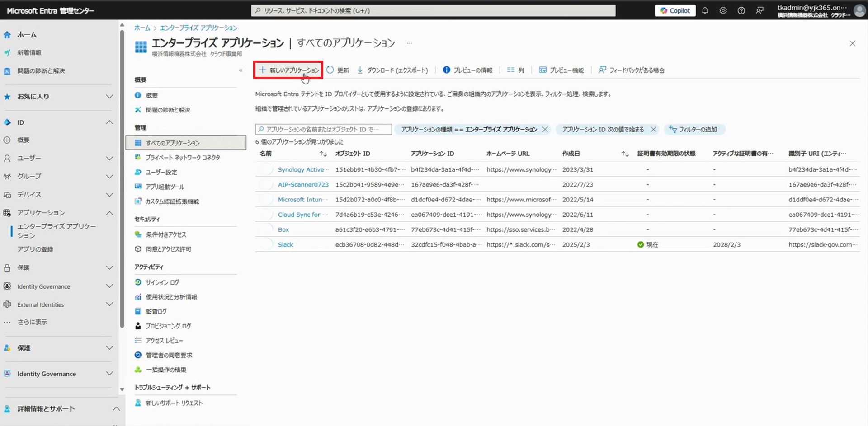The height and width of the screenshot is (426, 868).
Task: Open 管理者の同意要求
Action: pyautogui.click(x=169, y=355)
